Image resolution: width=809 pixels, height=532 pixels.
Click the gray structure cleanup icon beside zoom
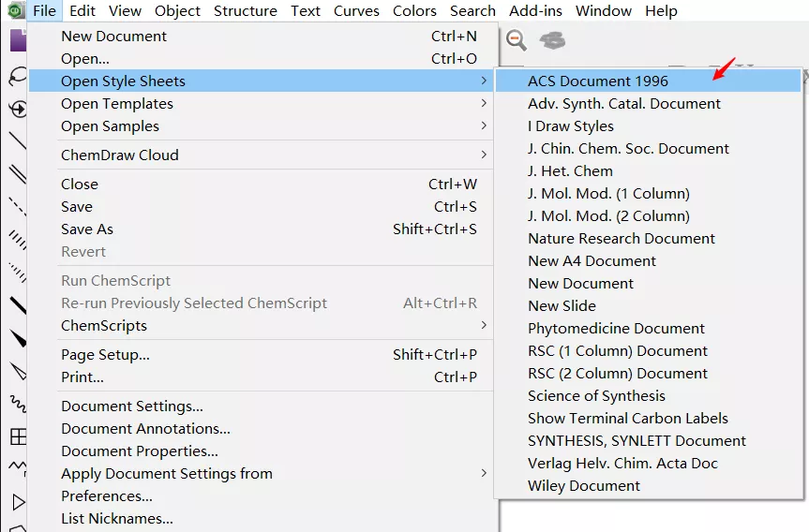[x=552, y=40]
